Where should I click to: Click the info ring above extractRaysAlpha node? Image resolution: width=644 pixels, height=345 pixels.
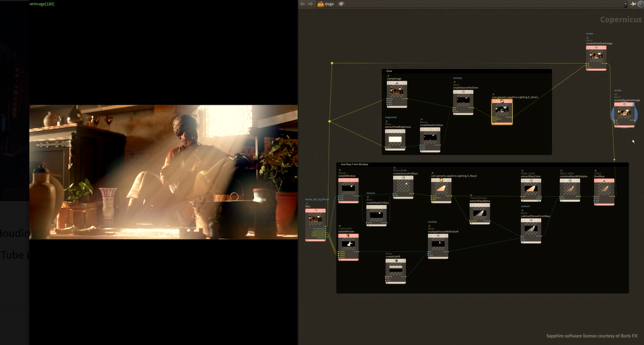pyautogui.click(x=471, y=195)
